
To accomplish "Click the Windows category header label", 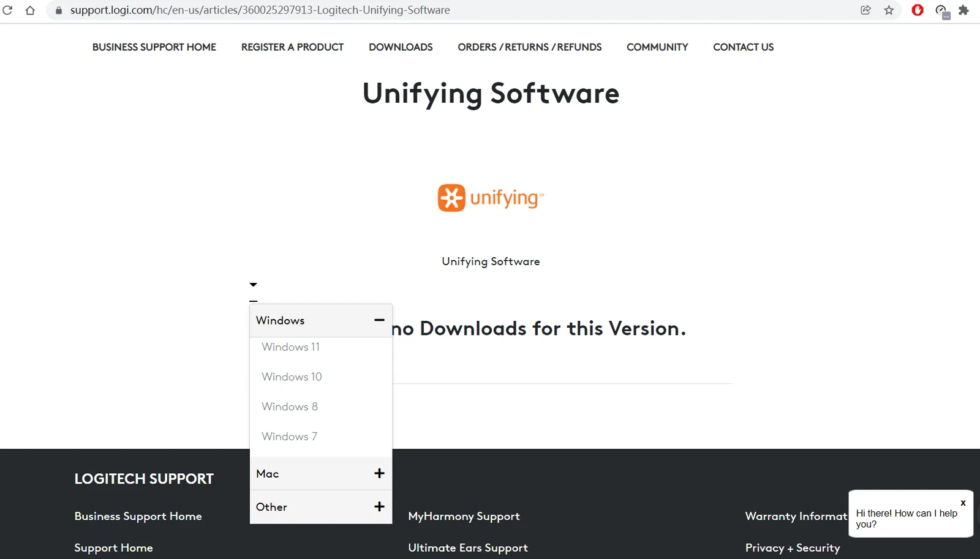I will click(280, 320).
